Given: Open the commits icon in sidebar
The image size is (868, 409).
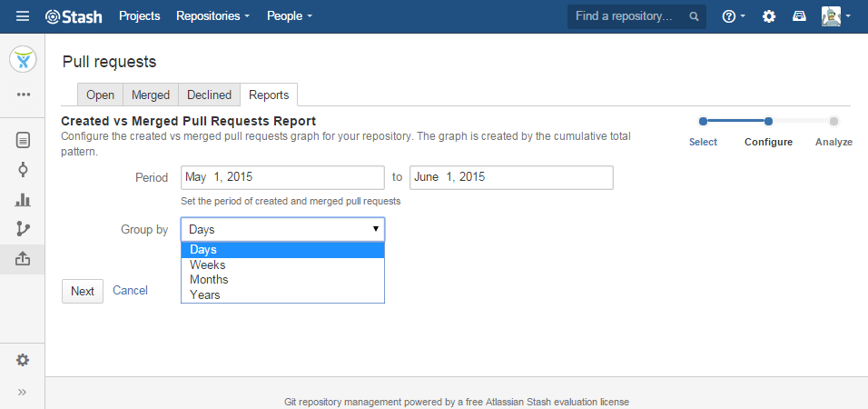Looking at the screenshot, I should point(23,169).
